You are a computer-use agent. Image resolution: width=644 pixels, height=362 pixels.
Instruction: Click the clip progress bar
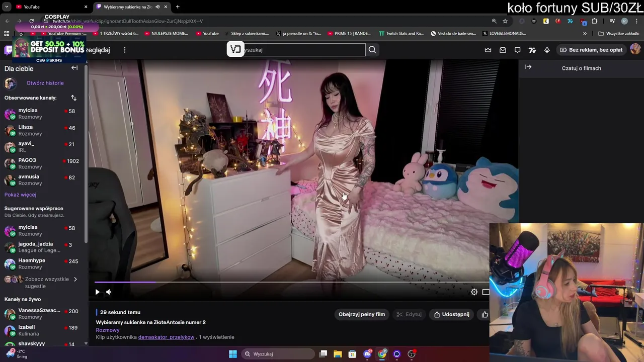[x=292, y=283]
